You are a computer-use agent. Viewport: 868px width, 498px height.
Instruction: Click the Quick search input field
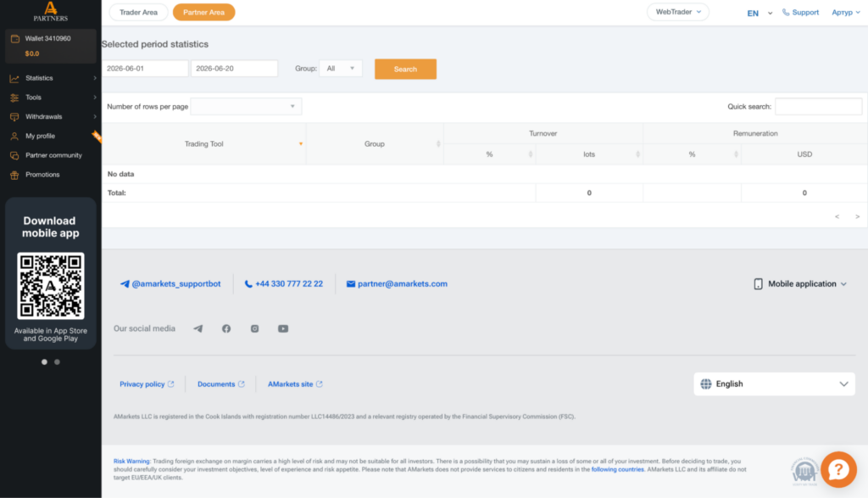[x=818, y=106]
